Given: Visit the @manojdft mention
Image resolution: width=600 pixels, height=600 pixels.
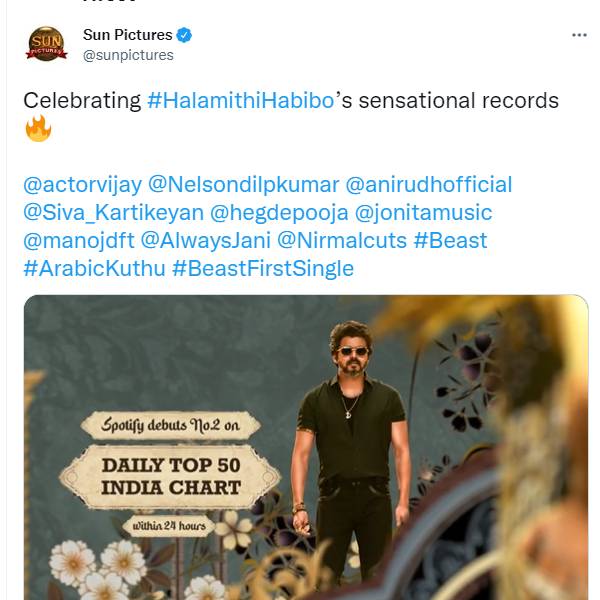Looking at the screenshot, I should coord(79,241).
